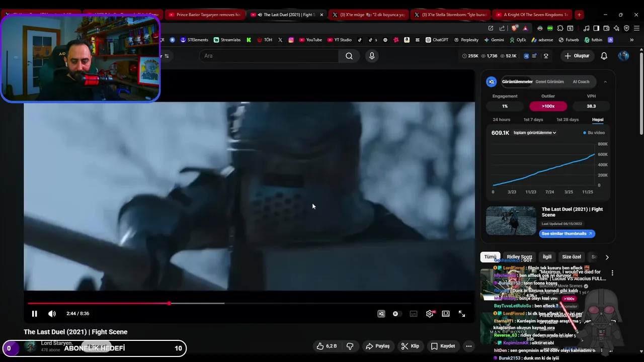This screenshot has height=362, width=644.
Task: Enter fullscreen mode
Action: point(462,314)
